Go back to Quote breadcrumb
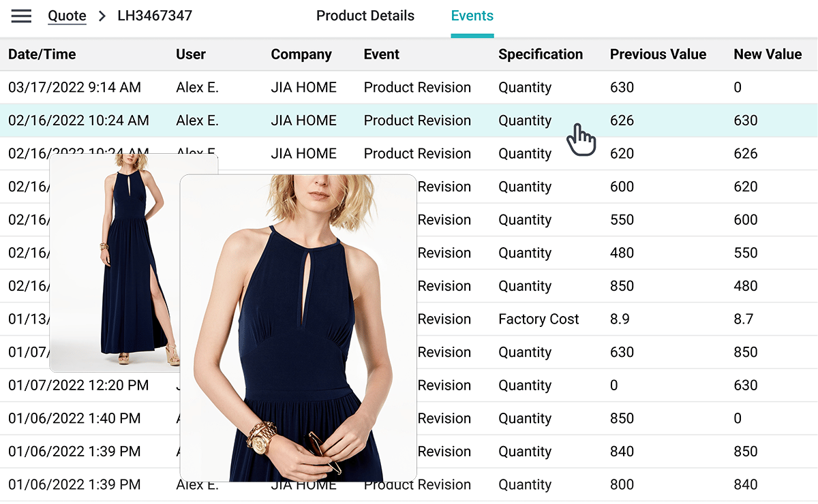This screenshot has height=504, width=818. (x=67, y=16)
